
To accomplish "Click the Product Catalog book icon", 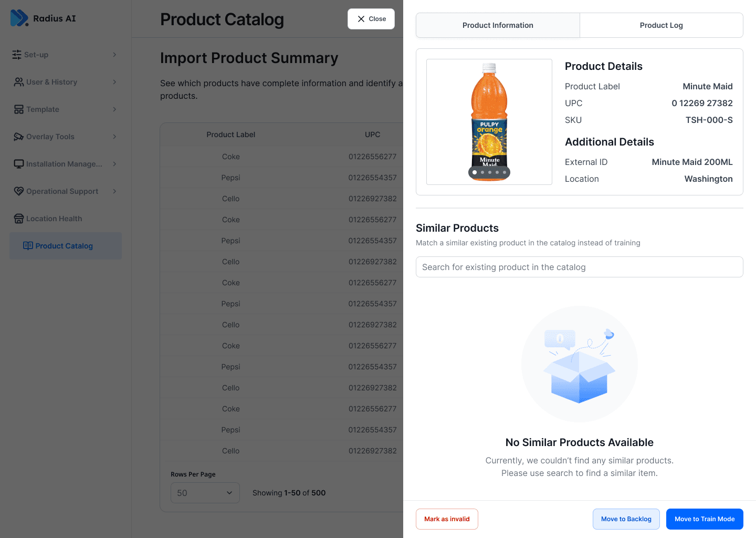I will pyautogui.click(x=28, y=246).
